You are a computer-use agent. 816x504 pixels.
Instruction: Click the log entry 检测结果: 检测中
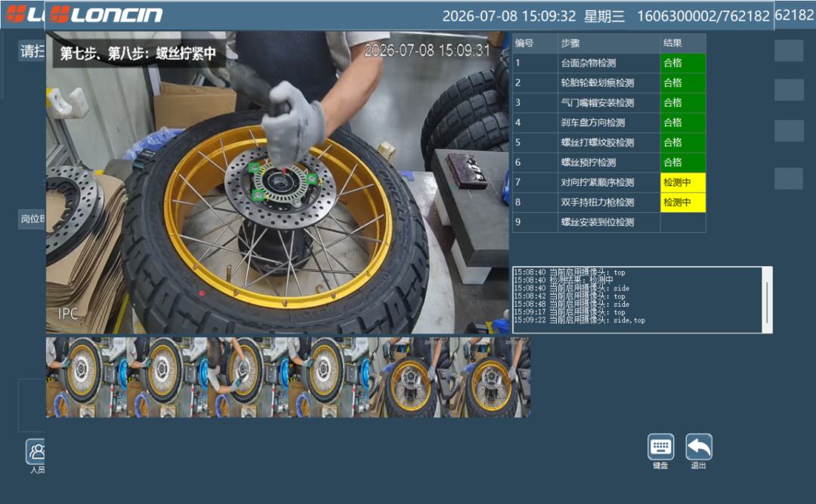tap(564, 280)
